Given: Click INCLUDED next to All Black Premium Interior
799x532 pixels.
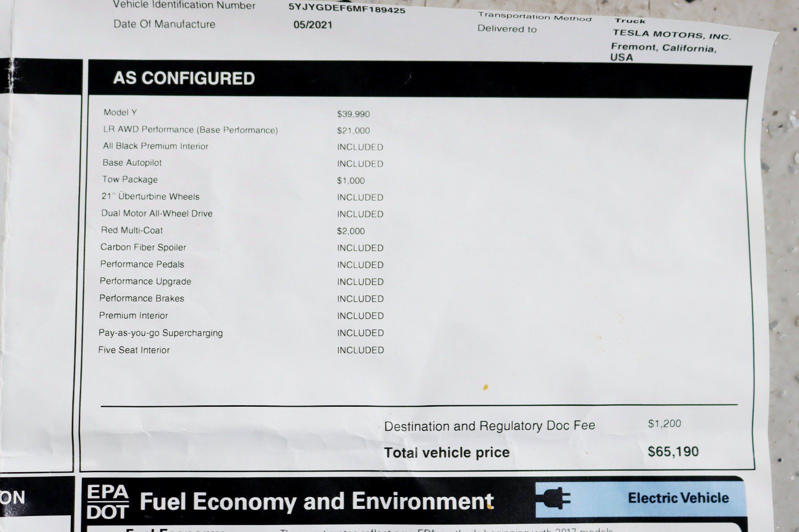Looking at the screenshot, I should point(360,147).
